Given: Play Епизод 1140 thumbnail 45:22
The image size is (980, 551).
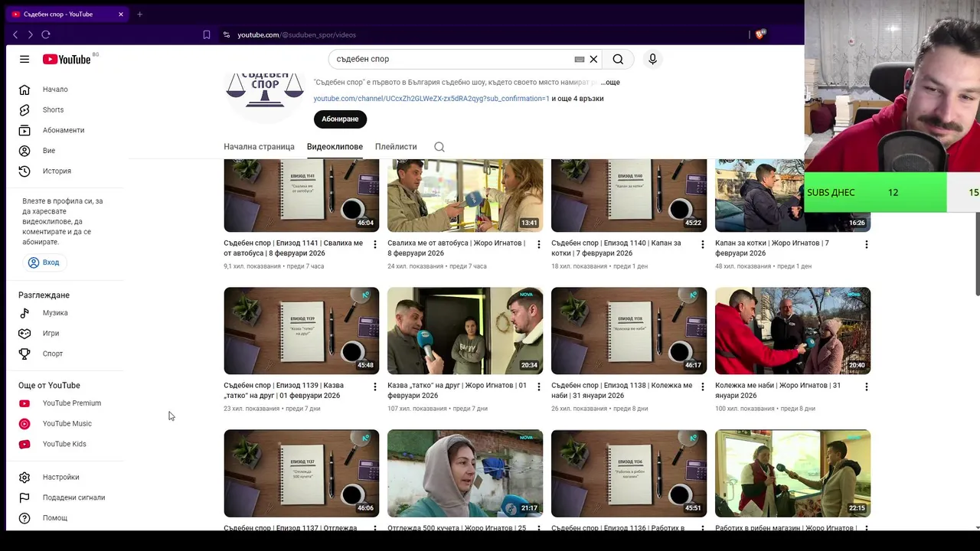Looking at the screenshot, I should pos(629,195).
